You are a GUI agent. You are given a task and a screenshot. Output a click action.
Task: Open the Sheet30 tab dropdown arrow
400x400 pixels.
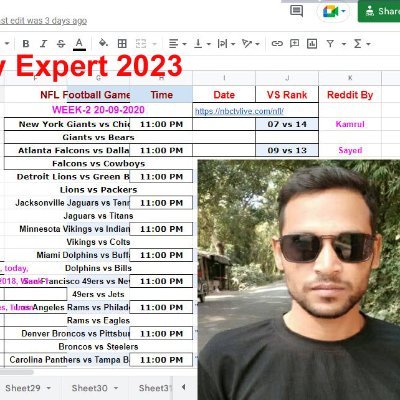pos(116,388)
